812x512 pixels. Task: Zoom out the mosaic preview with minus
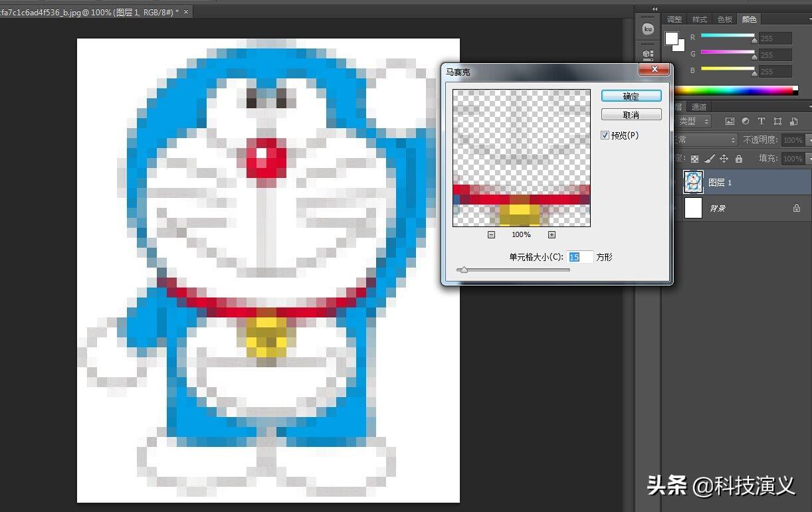coord(491,234)
